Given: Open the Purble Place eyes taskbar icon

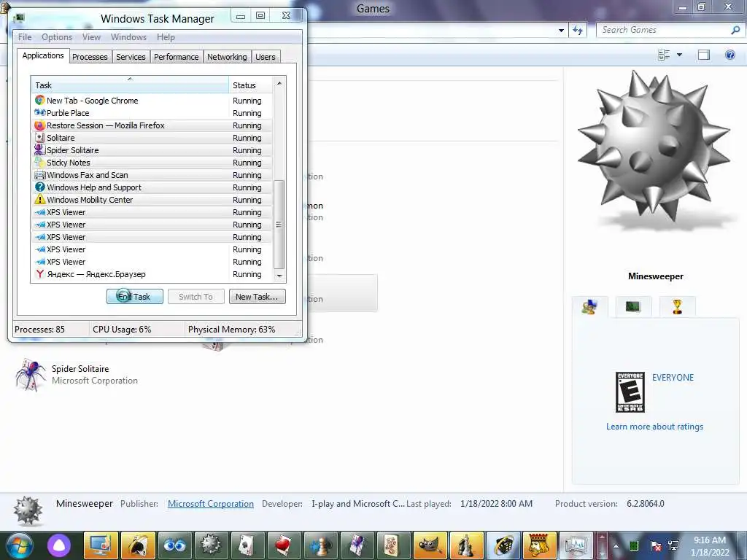Looking at the screenshot, I should coord(174,545).
